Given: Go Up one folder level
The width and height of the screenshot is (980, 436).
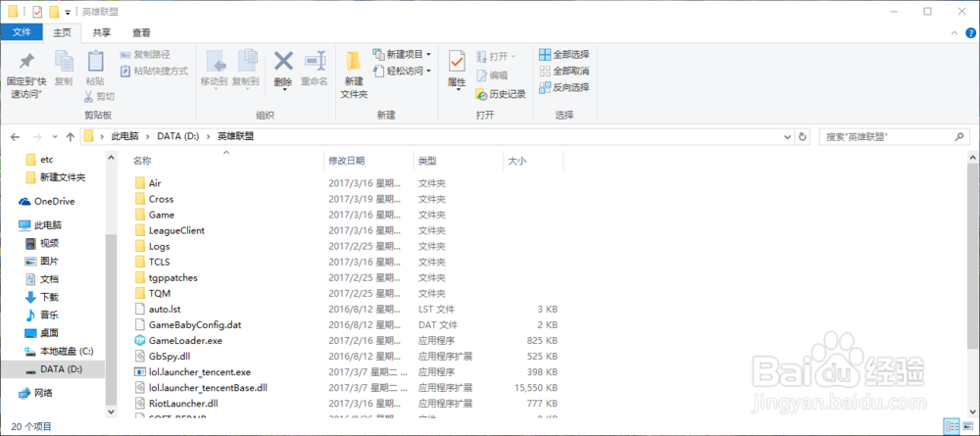Looking at the screenshot, I should [70, 136].
